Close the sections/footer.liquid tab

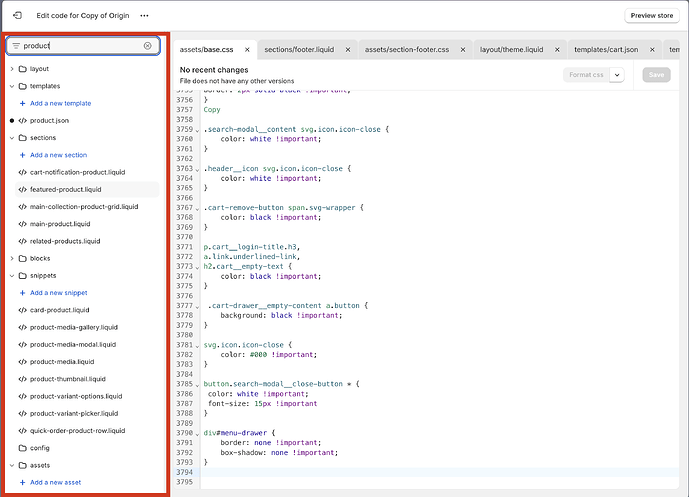click(348, 49)
